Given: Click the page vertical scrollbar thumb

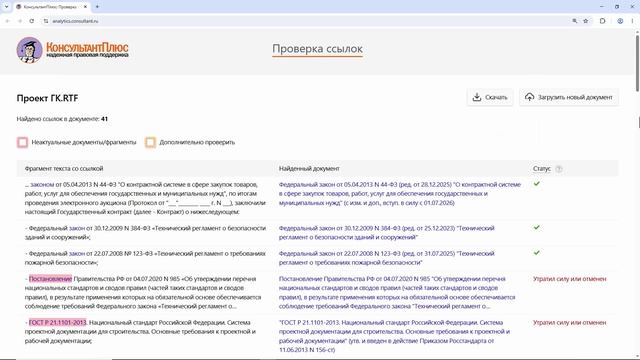Looking at the screenshot, I should pos(637,63).
